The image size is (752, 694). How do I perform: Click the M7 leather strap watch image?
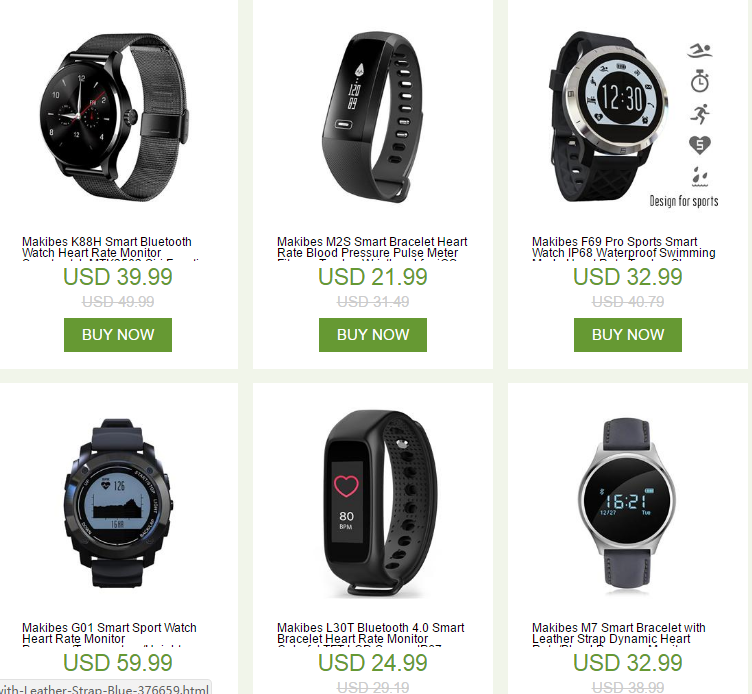point(627,503)
